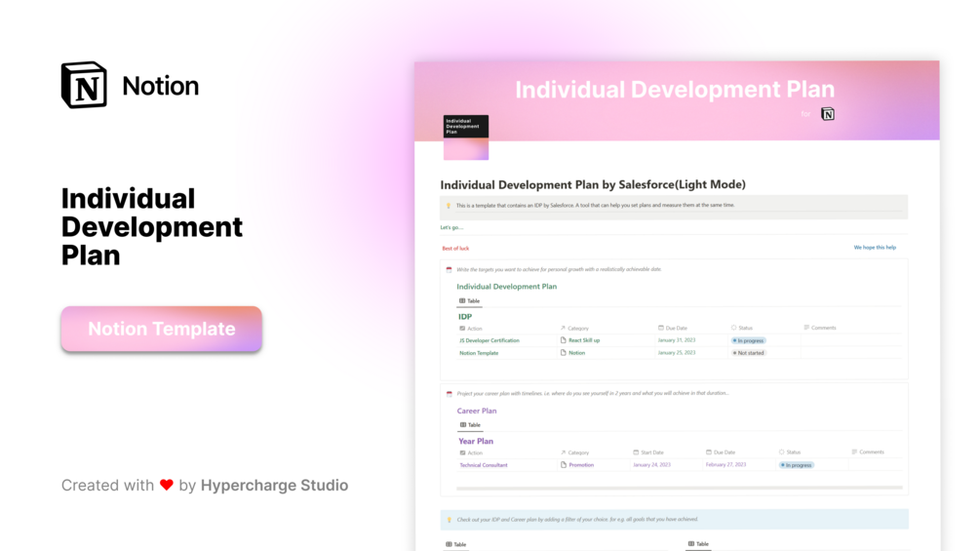This screenshot has height=551, width=980.
Task: Click the red heart icon
Action: [x=166, y=485]
